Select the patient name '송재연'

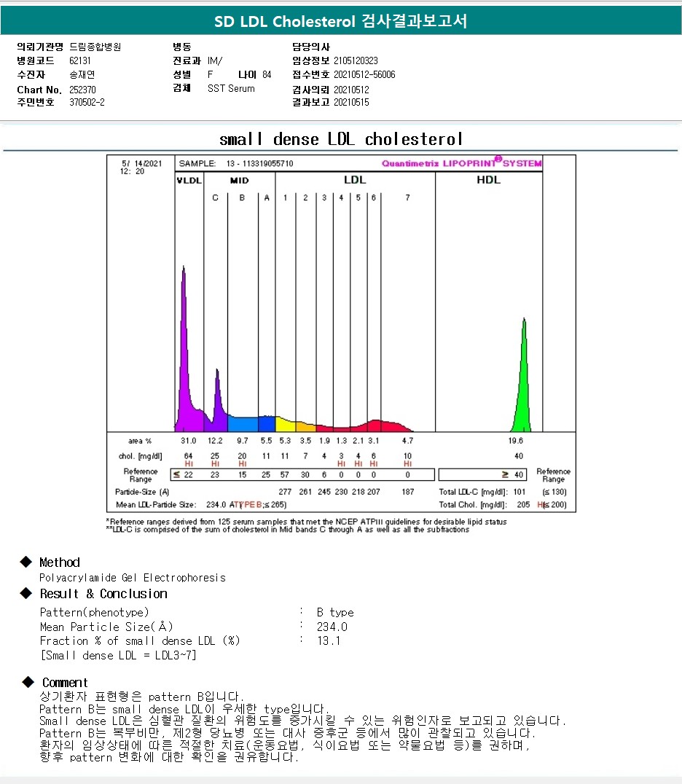click(82, 74)
